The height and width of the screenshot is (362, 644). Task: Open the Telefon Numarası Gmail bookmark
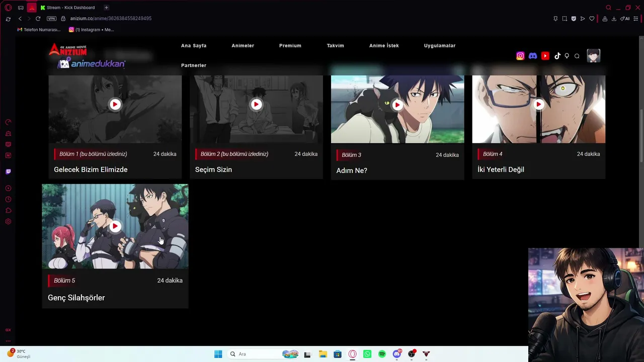coord(39,30)
